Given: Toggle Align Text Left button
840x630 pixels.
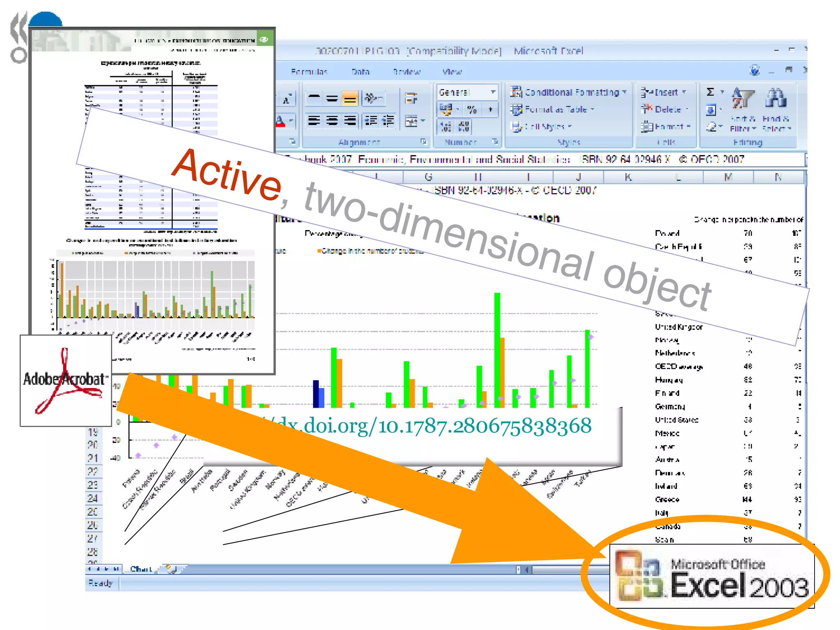Looking at the screenshot, I should [314, 121].
